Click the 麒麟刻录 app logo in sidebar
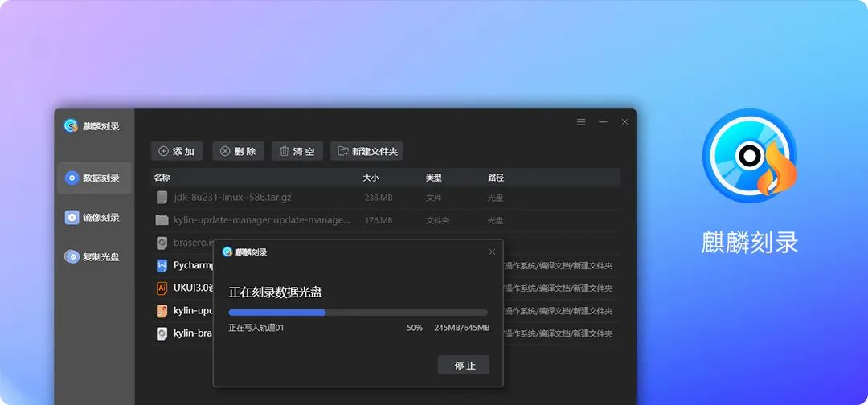The image size is (868, 405). (x=71, y=125)
